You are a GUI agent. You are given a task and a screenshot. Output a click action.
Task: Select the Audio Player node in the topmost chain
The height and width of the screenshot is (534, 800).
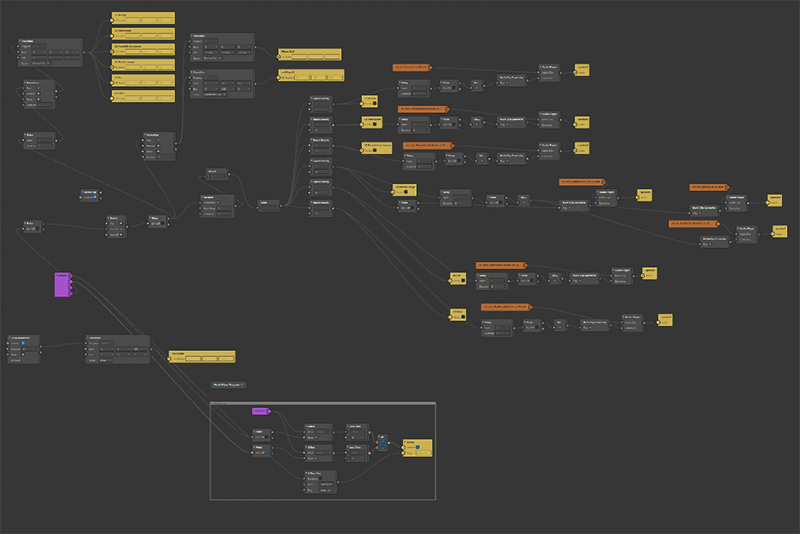[x=549, y=72]
